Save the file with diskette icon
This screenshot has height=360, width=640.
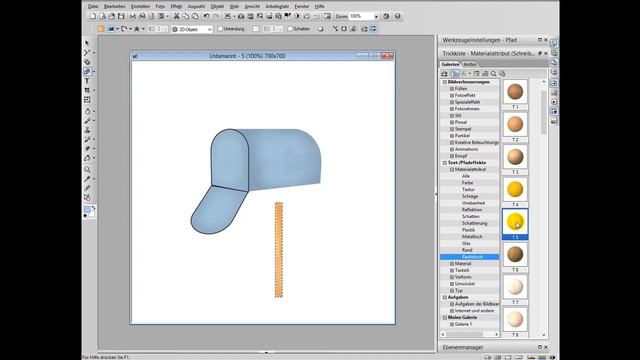(121, 16)
